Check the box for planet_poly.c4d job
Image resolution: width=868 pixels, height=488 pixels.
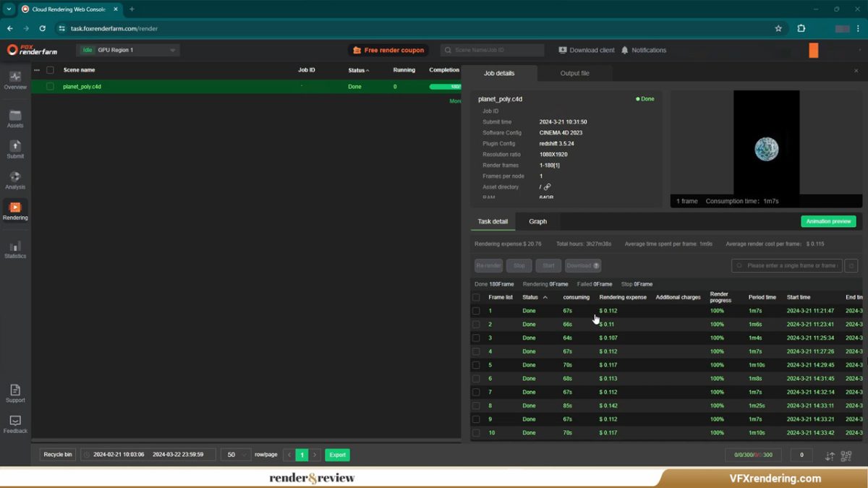tap(50, 87)
